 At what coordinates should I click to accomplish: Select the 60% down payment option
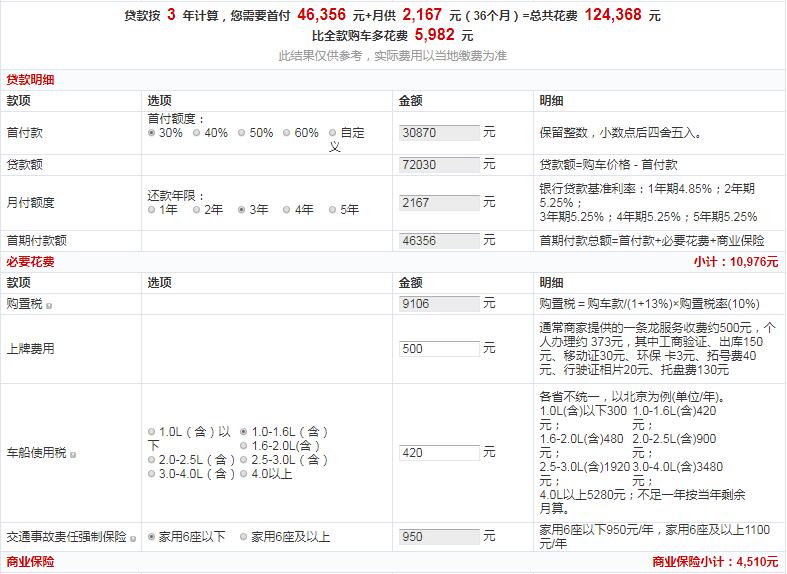click(x=287, y=133)
